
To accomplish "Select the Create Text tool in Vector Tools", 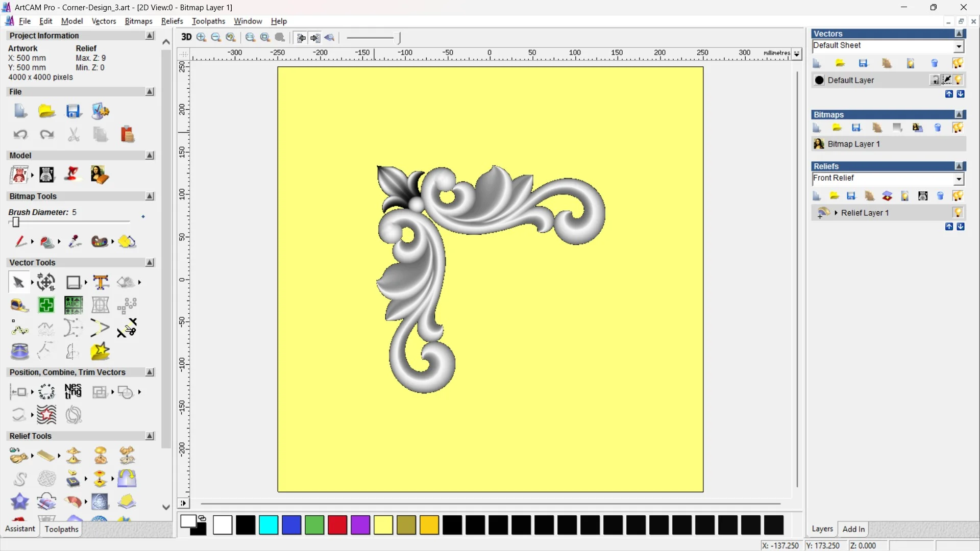I will (101, 282).
